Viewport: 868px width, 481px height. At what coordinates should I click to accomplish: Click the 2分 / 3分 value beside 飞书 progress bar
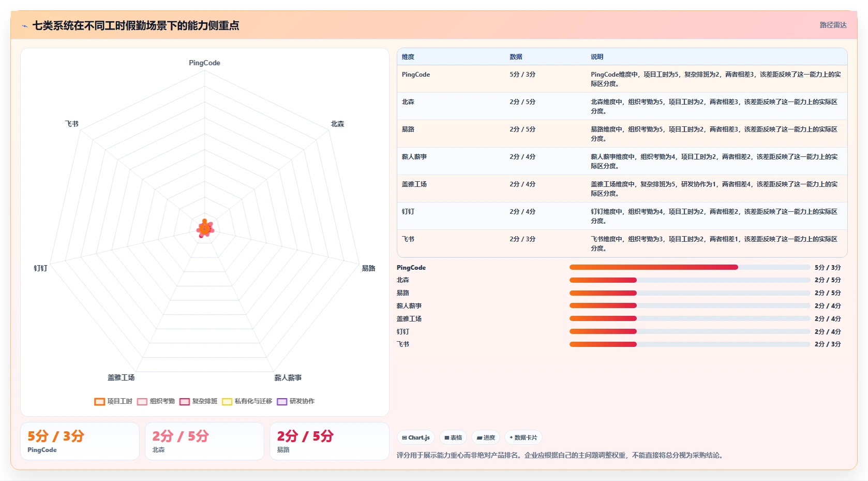[x=828, y=344]
